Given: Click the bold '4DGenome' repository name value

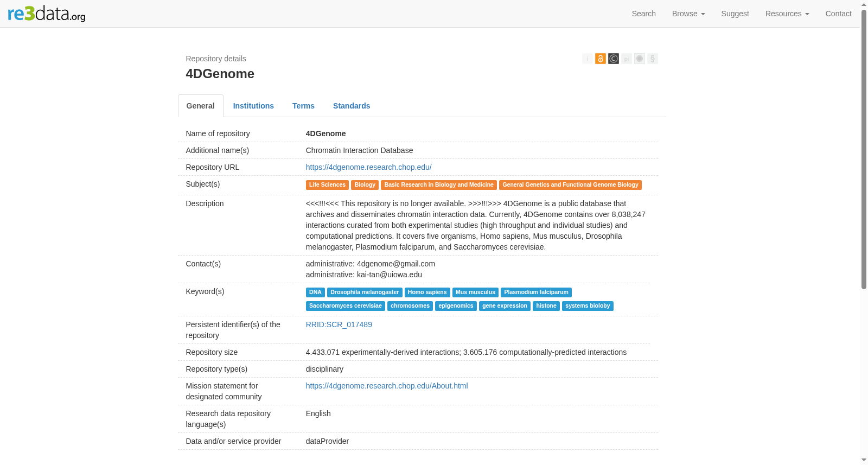Looking at the screenshot, I should click(326, 133).
